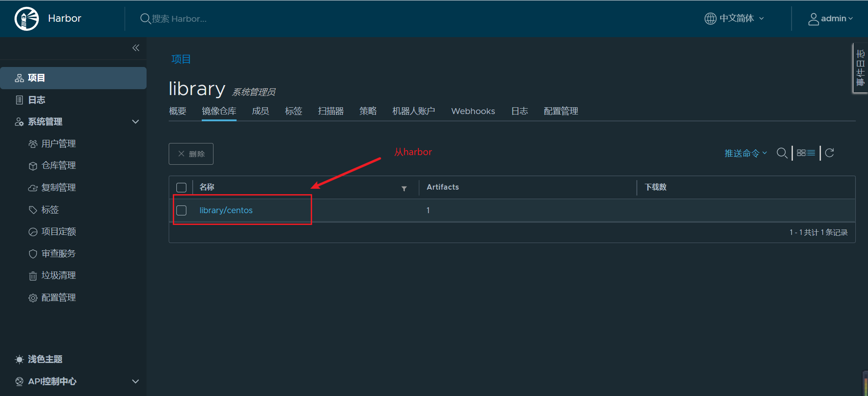Click the 删除 button

click(x=191, y=154)
